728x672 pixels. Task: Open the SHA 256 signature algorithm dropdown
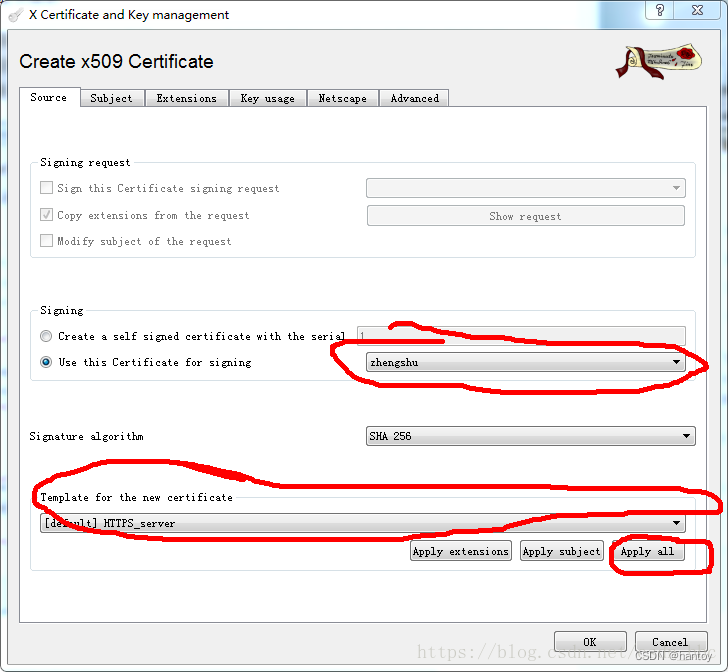point(531,436)
